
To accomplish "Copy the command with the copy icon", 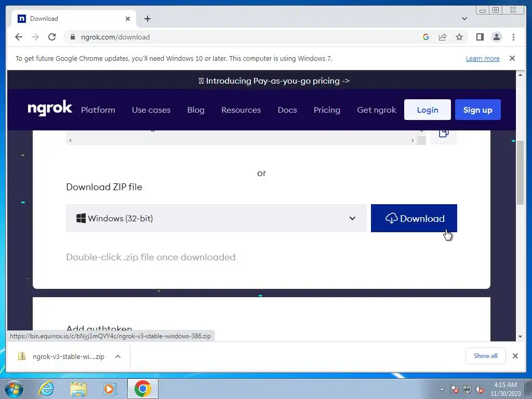I will pyautogui.click(x=444, y=133).
